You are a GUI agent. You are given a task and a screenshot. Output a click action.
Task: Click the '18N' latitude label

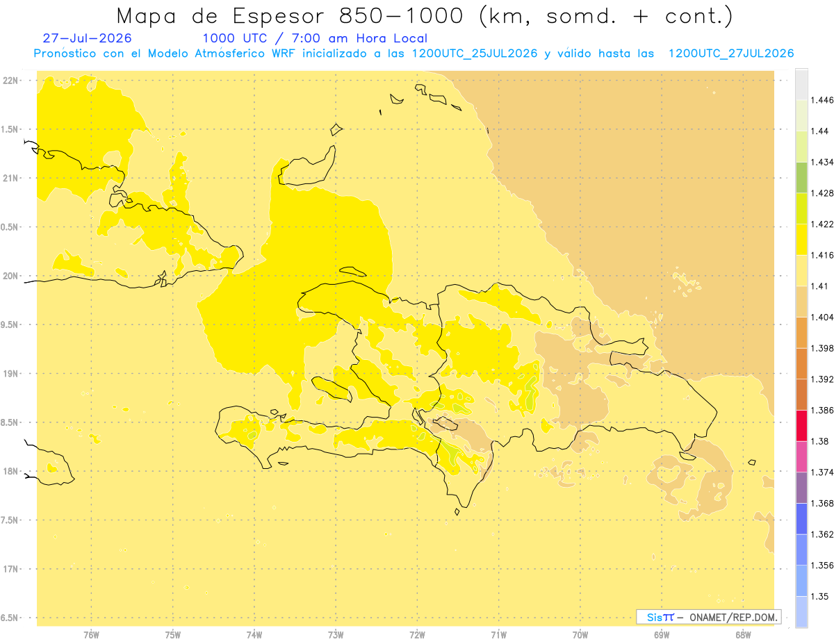[11, 472]
